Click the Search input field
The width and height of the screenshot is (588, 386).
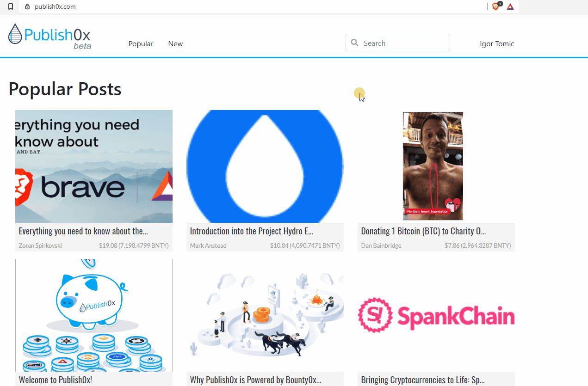point(402,43)
